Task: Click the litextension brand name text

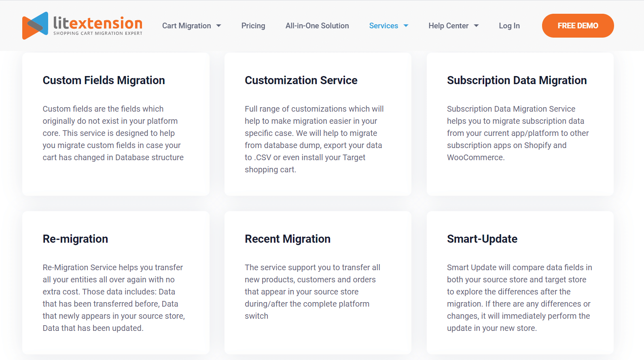Action: point(98,23)
